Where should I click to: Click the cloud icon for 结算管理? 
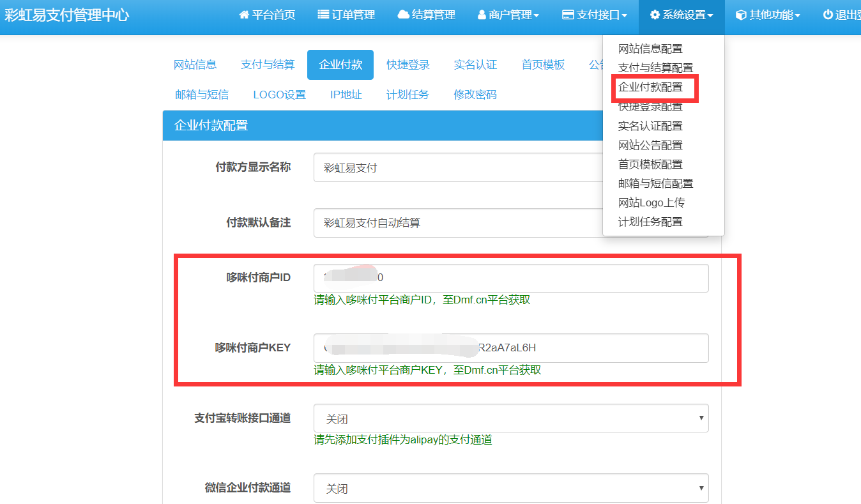click(402, 14)
